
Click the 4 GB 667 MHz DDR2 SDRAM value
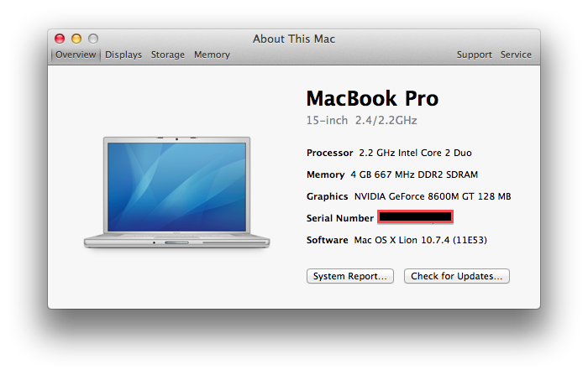click(x=414, y=174)
